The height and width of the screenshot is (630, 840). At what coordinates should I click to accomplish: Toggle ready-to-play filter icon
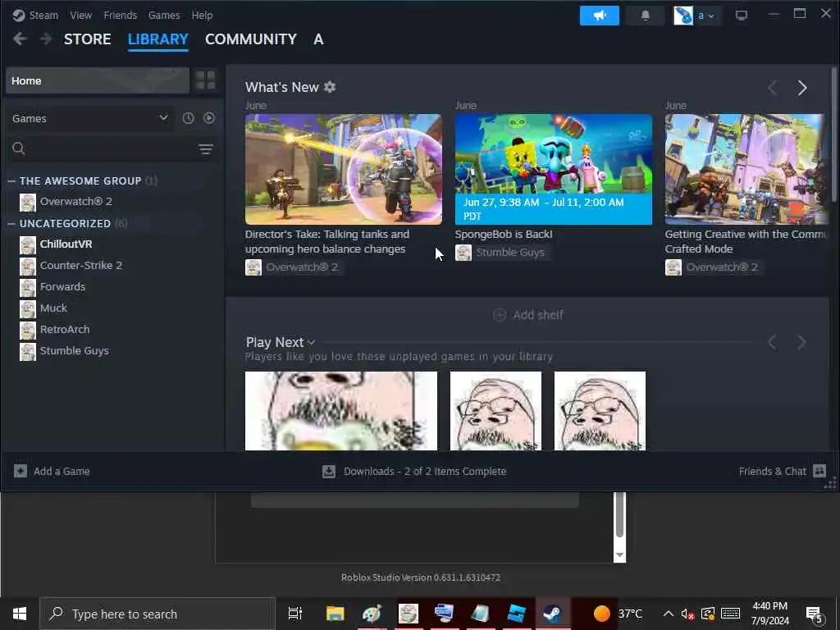coord(209,118)
